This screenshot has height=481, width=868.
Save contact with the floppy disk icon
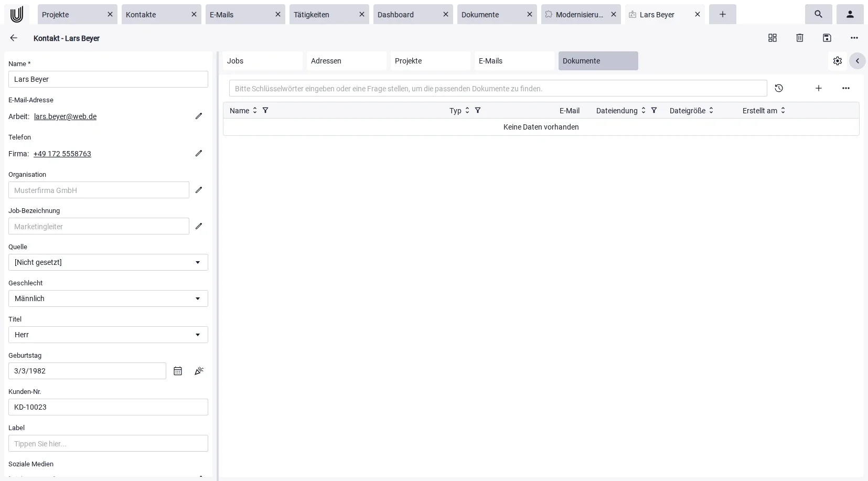[827, 38]
